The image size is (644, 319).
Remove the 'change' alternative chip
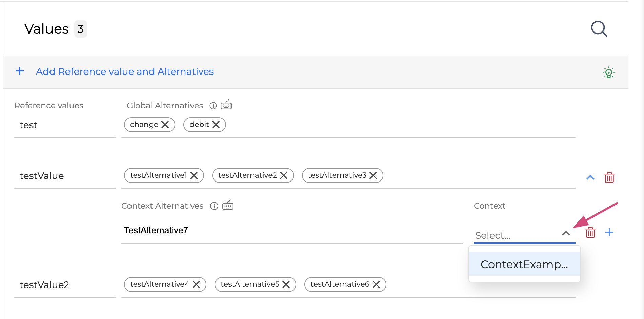click(x=165, y=125)
